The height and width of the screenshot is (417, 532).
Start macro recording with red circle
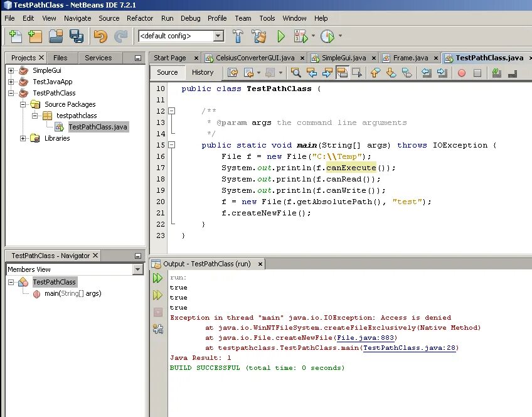[x=462, y=73]
